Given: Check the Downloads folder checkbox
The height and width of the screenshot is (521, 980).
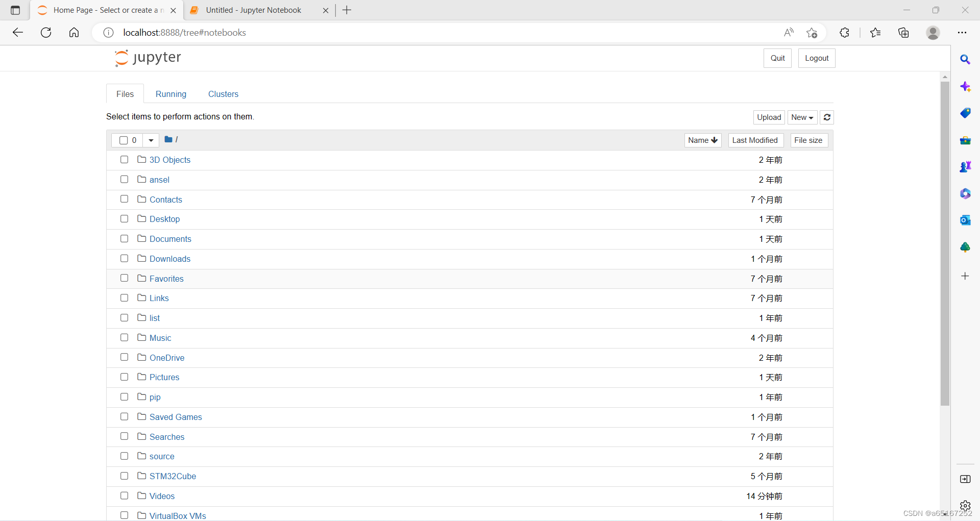Looking at the screenshot, I should [x=124, y=259].
